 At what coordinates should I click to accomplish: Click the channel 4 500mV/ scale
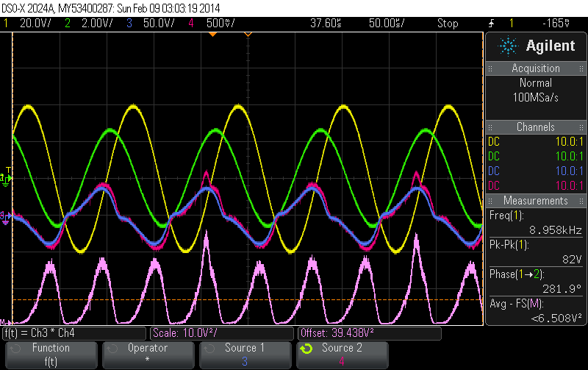click(x=220, y=24)
